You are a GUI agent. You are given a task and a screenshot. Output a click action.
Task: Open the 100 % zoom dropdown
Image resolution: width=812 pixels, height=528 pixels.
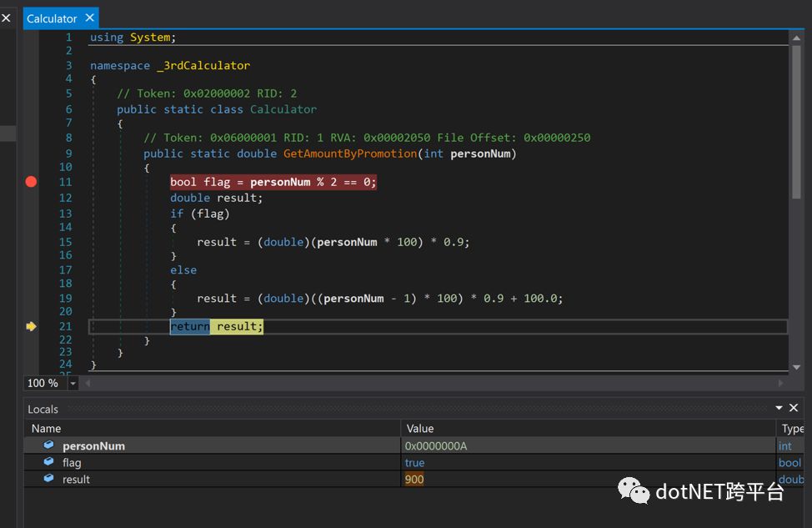(x=73, y=384)
